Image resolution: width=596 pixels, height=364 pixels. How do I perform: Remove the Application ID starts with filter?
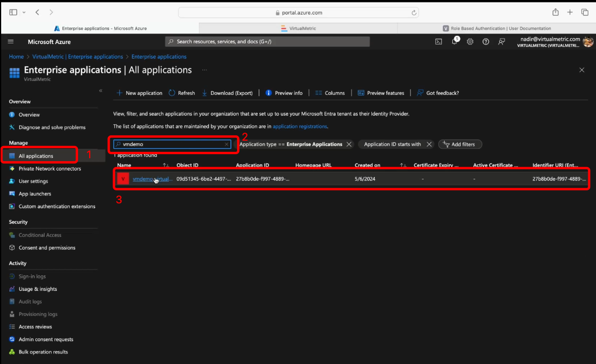pos(429,144)
